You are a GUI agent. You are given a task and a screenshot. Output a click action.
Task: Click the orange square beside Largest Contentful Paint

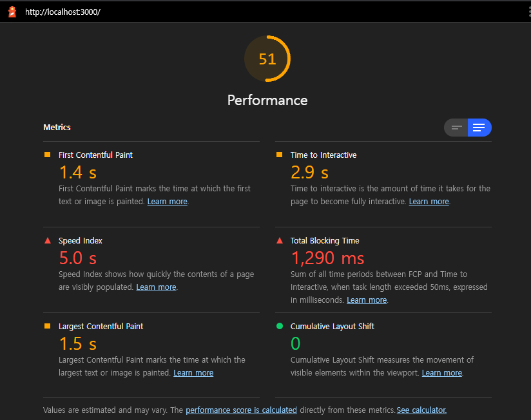pyautogui.click(x=48, y=326)
